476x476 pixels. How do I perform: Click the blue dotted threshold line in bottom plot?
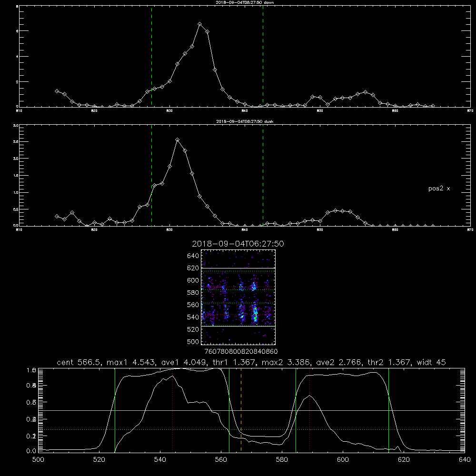tap(251, 429)
